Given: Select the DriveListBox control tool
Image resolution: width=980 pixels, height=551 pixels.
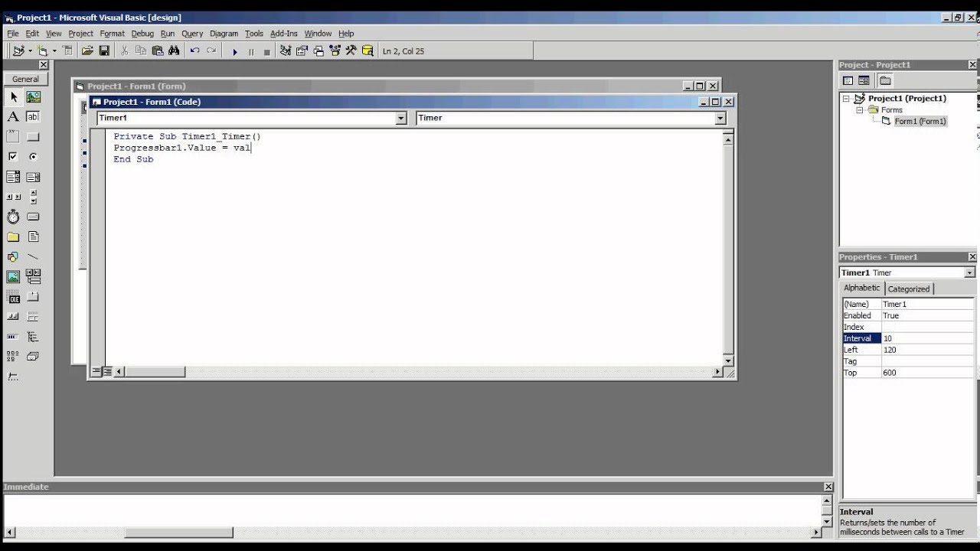Looking at the screenshot, I should point(33,217).
